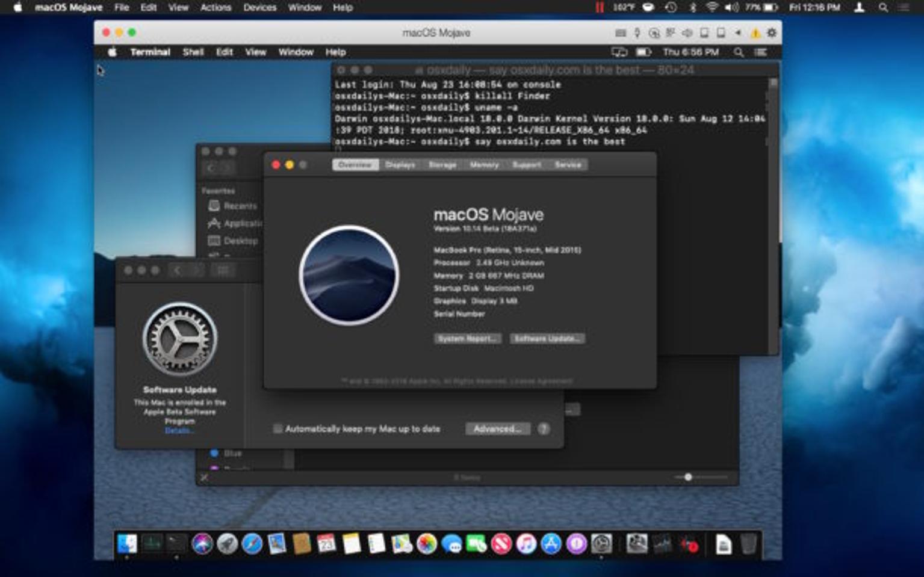Open Calendar icon showing 23
The width and height of the screenshot is (924, 577).
[326, 544]
